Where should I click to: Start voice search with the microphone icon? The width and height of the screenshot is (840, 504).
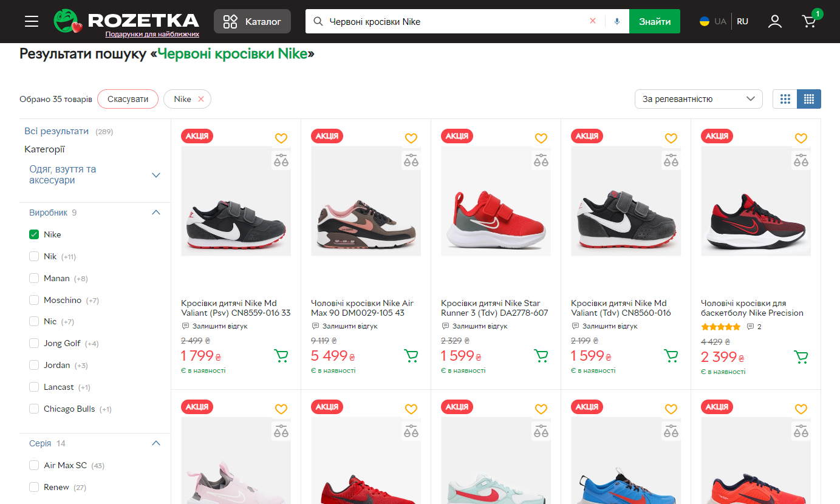click(x=617, y=21)
